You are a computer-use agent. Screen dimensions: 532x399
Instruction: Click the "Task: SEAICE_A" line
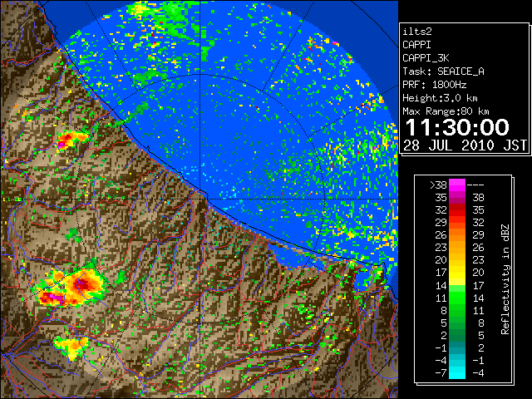pos(443,71)
